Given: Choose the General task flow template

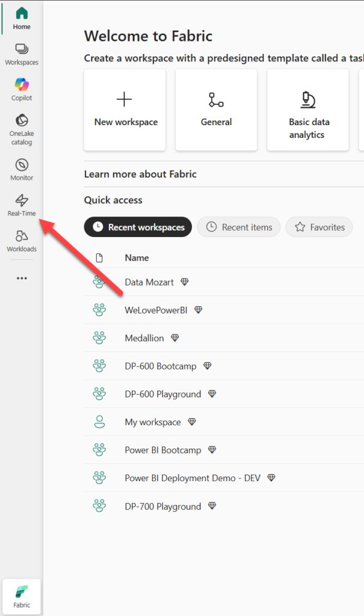Looking at the screenshot, I should 216,109.
